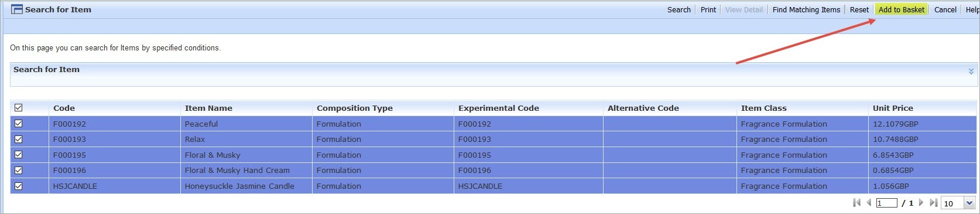Select the Honeysuckle Jasmine Candle row

[494, 186]
